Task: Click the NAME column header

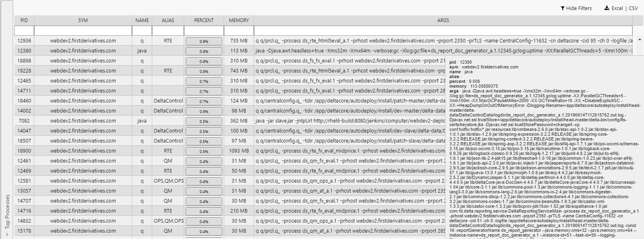Action: [142, 20]
